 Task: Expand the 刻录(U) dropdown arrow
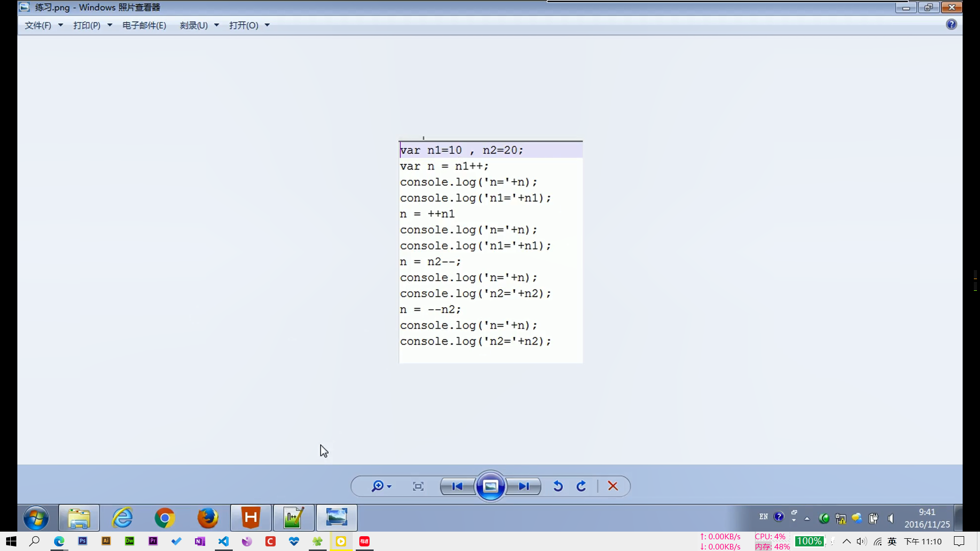tap(216, 25)
